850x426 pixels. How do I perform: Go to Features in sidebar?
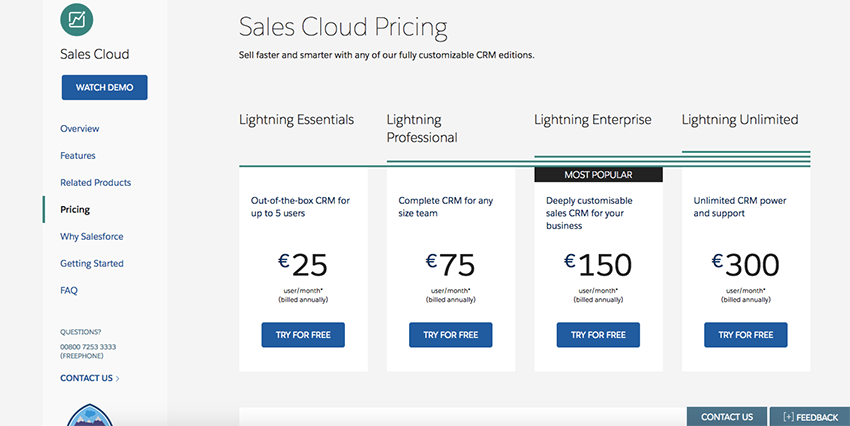pos(78,156)
